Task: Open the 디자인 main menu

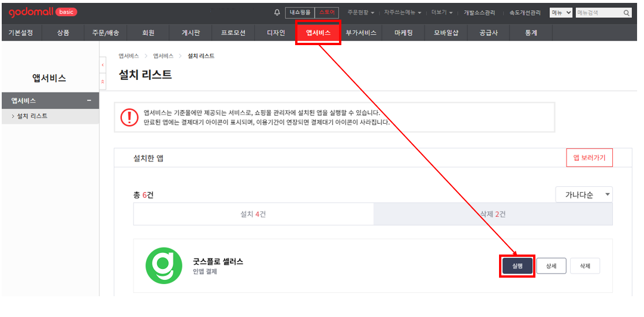Action: click(276, 33)
